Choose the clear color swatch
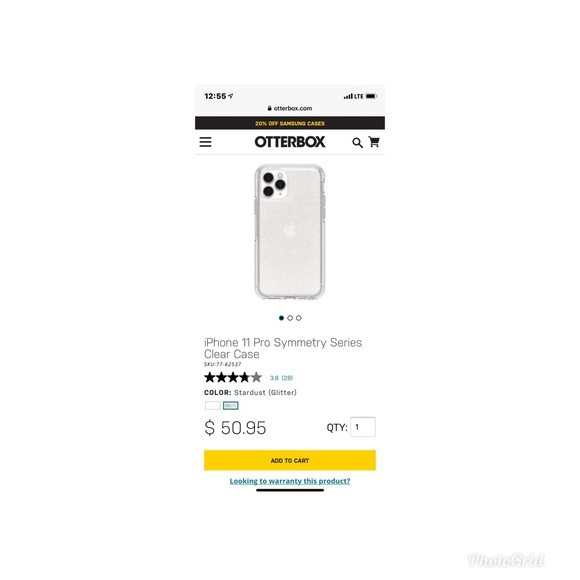This screenshot has width=580, height=580. pos(213,406)
